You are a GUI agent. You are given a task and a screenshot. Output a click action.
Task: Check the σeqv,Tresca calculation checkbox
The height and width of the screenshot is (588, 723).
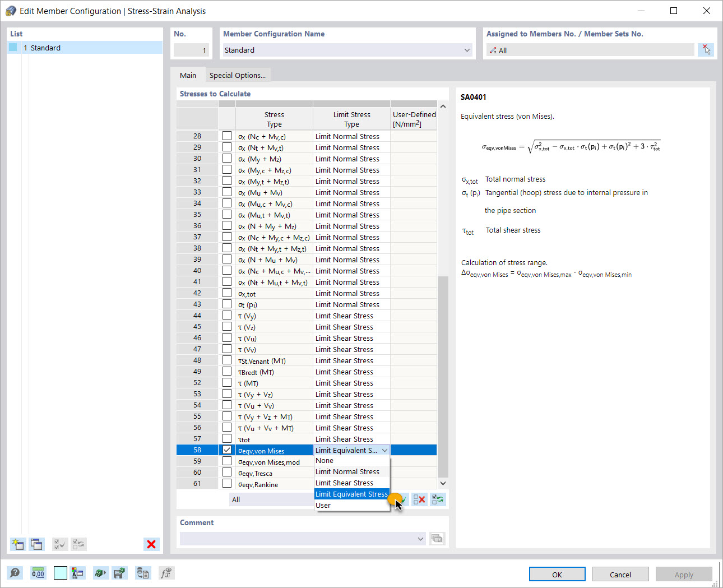click(227, 473)
